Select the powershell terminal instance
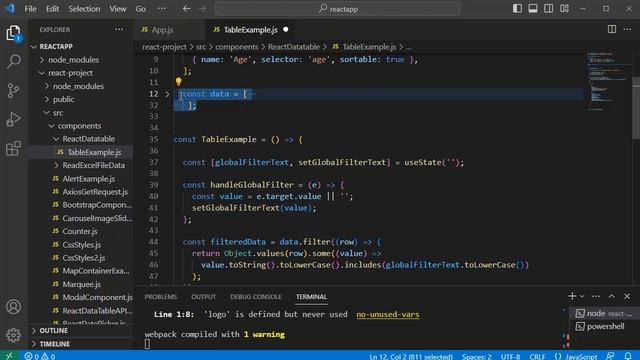This screenshot has height=360, width=640. [x=604, y=327]
